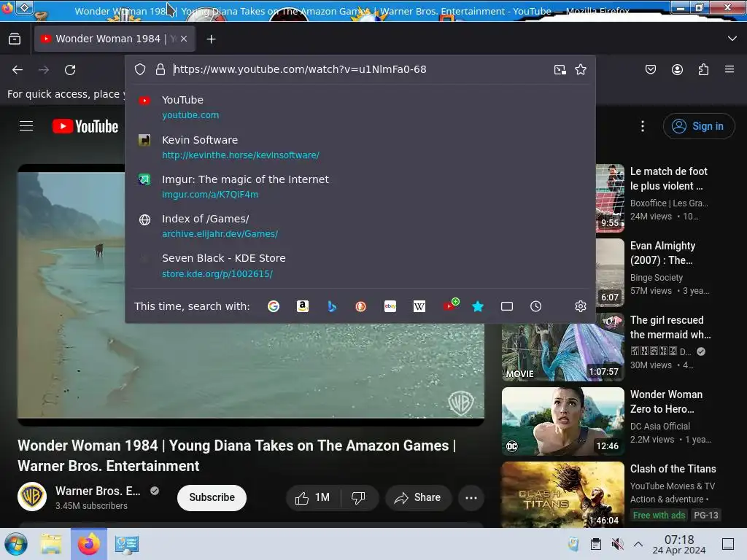The height and width of the screenshot is (560, 747).
Task: Open the Save to Pocket button
Action: click(651, 69)
